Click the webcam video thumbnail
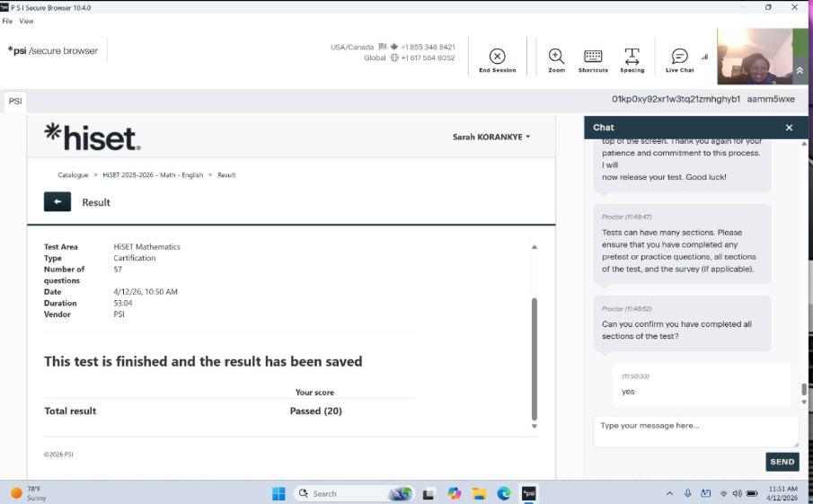The width and height of the screenshot is (813, 504). pos(755,56)
